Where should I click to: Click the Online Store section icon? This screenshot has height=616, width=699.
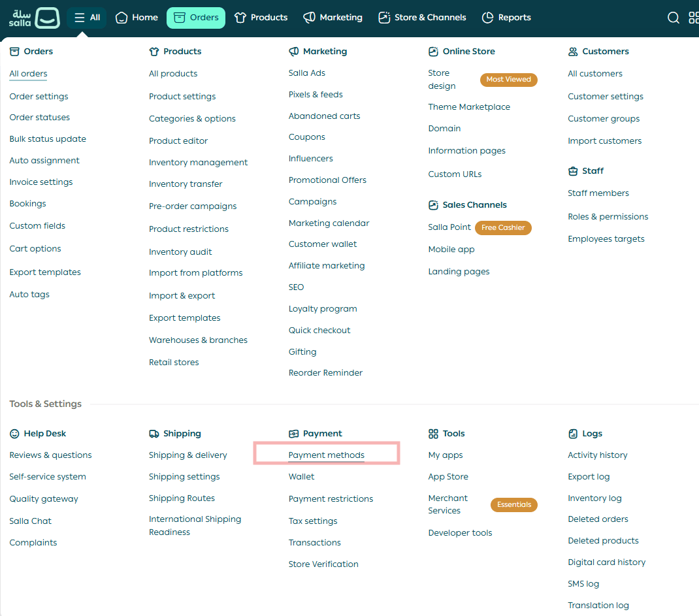[433, 51]
